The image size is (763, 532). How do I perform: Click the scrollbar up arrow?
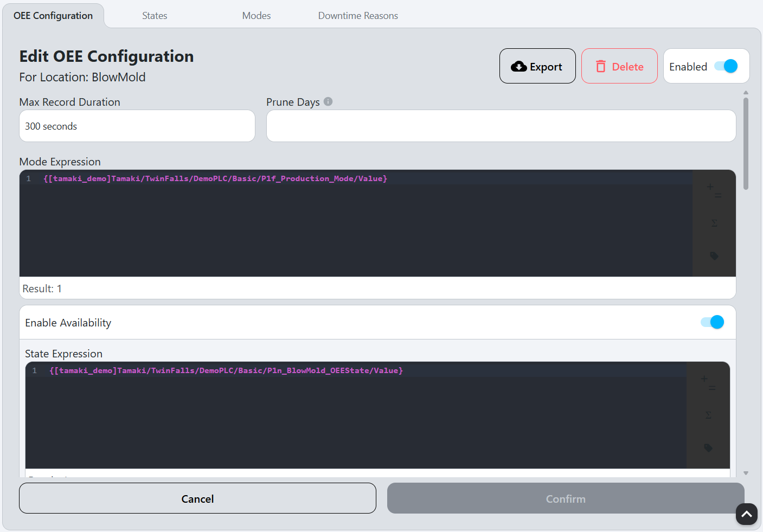click(746, 93)
